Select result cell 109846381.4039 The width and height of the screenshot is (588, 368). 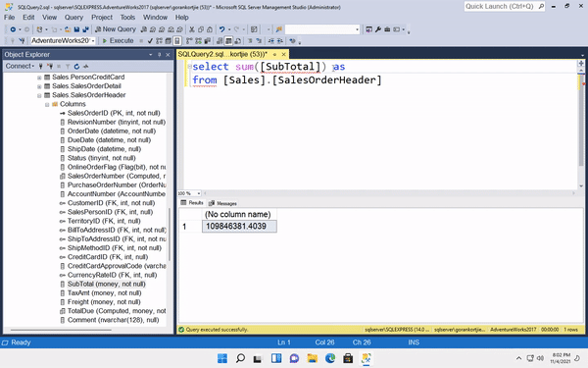(x=239, y=227)
